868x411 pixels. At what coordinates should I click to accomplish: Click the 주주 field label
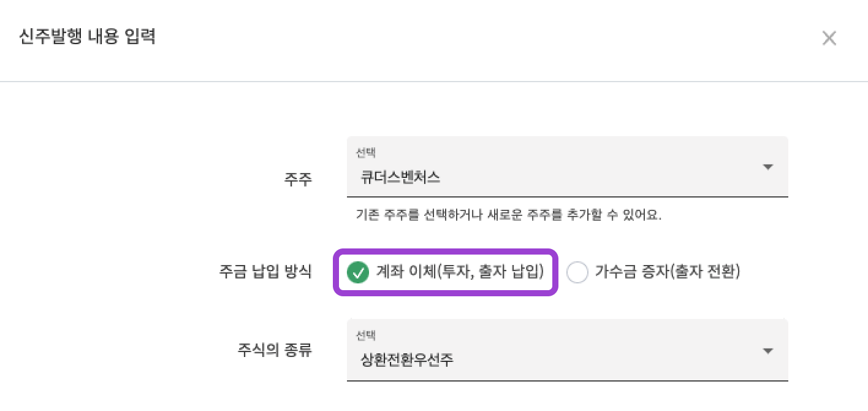pos(298,179)
